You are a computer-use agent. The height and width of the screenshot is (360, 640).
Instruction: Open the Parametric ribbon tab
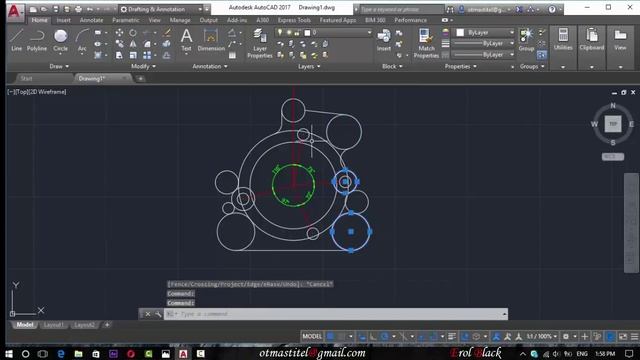coord(126,20)
